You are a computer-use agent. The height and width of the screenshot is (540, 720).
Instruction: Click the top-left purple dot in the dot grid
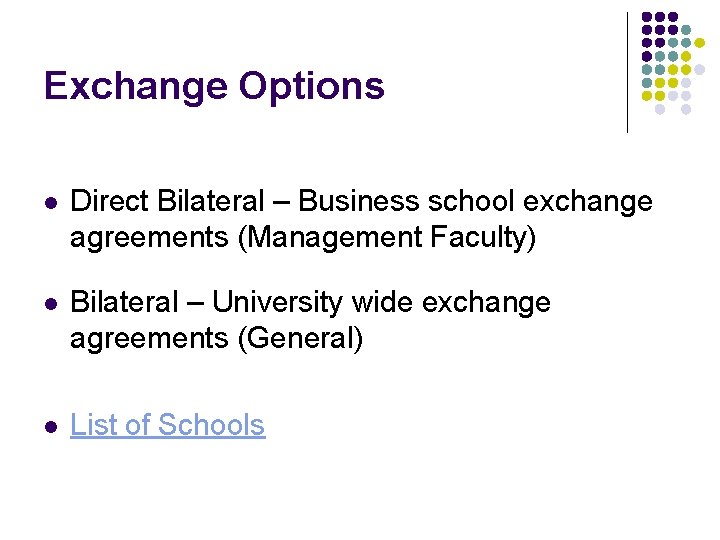[x=647, y=17]
